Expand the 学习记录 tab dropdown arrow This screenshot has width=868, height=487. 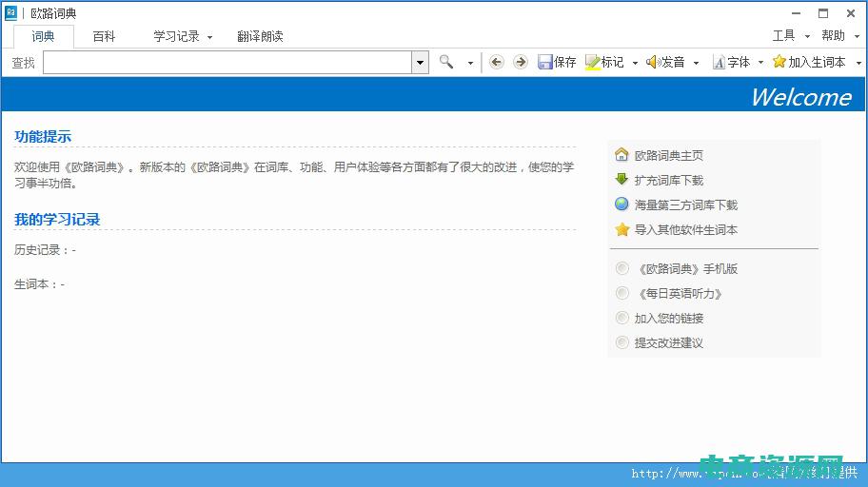pyautogui.click(x=209, y=38)
